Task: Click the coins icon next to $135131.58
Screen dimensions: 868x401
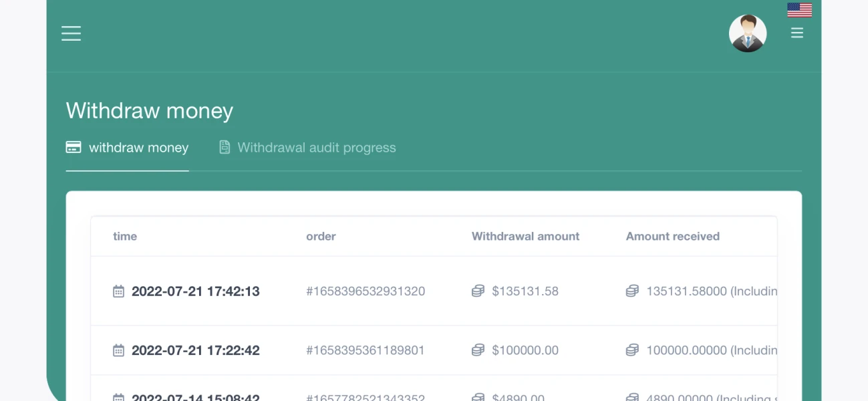Action: pos(478,291)
